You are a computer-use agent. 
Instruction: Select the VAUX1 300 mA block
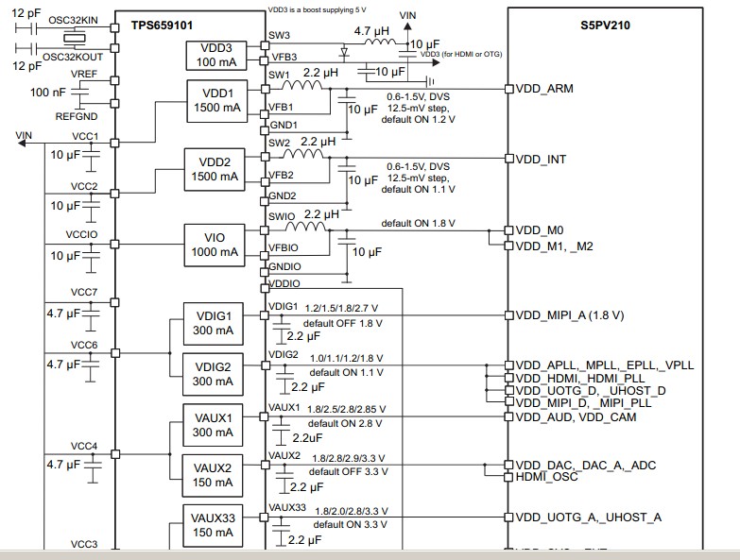click(213, 425)
